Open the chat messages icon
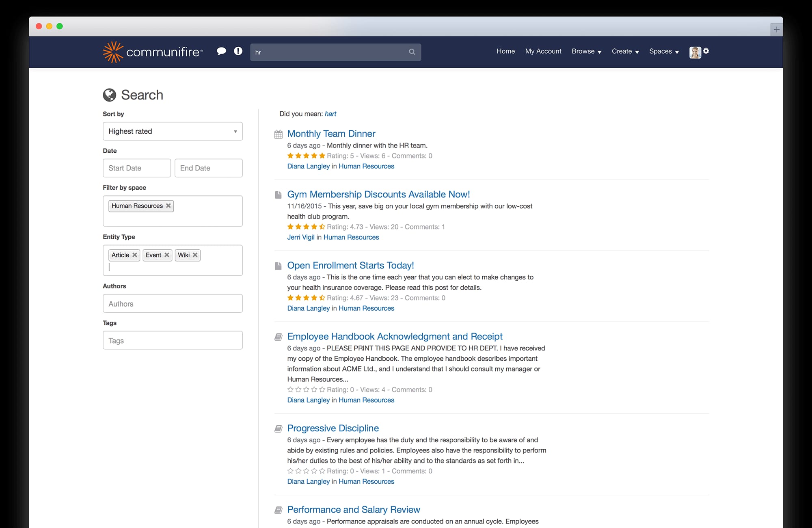This screenshot has height=528, width=812. coord(222,51)
